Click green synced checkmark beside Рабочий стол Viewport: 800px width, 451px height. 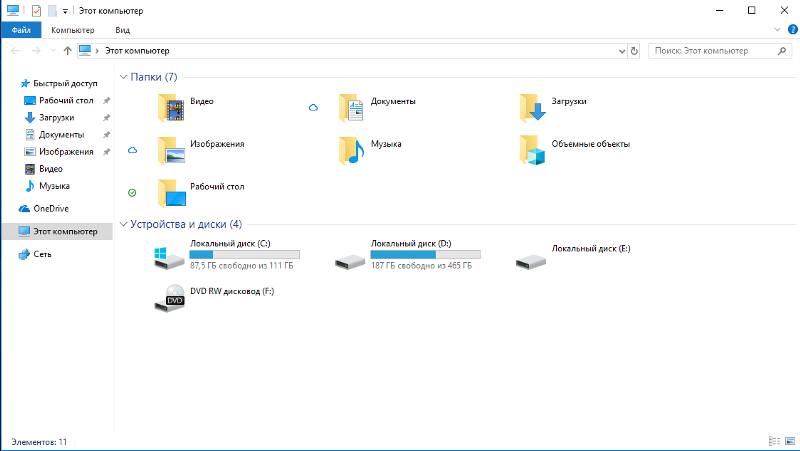pyautogui.click(x=132, y=193)
